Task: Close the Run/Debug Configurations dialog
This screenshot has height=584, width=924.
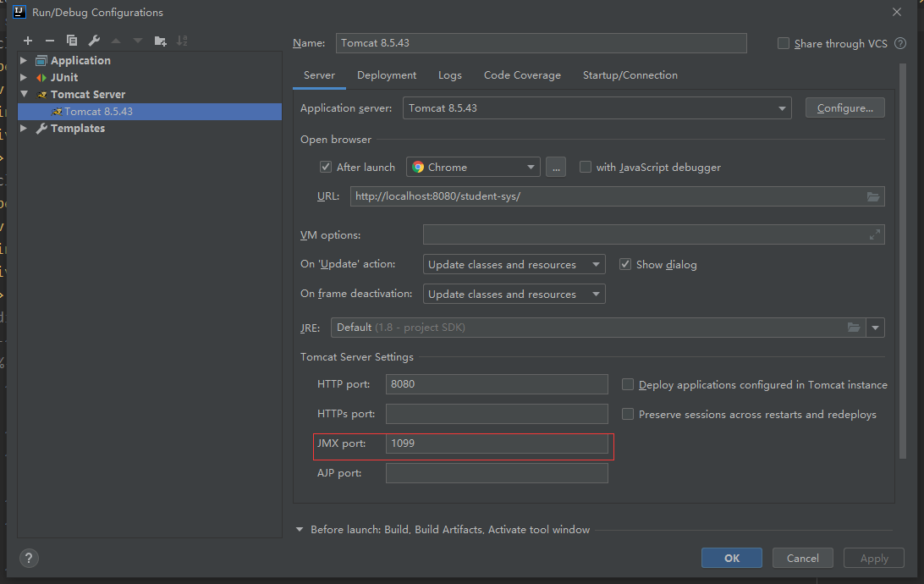Action: click(896, 12)
